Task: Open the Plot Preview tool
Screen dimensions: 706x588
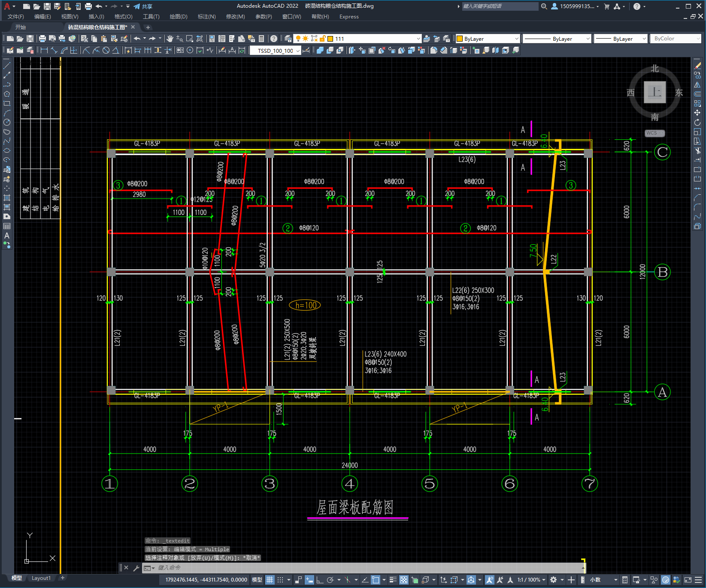Action: point(52,39)
